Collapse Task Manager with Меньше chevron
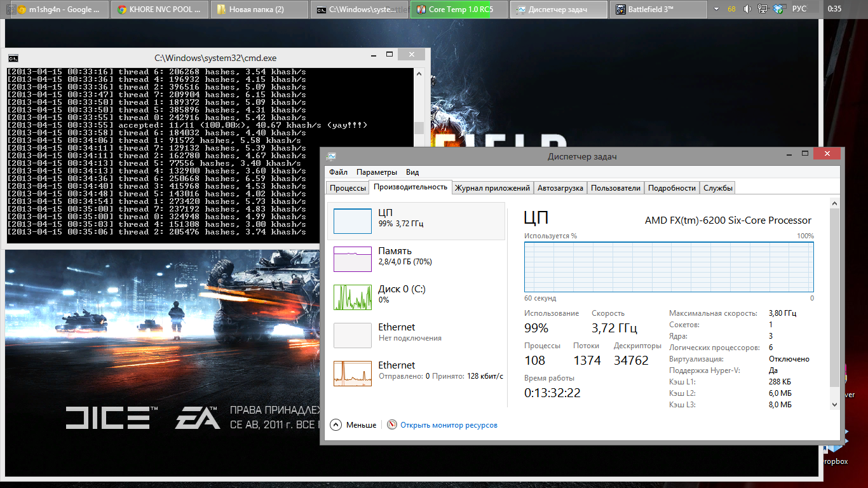The width and height of the screenshot is (868, 488). pos(336,424)
